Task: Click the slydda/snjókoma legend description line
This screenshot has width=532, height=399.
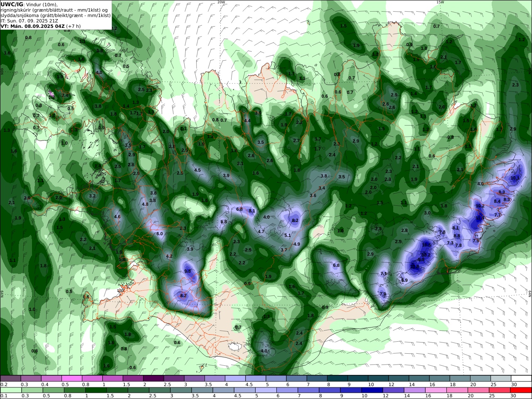Action: pos(55,15)
